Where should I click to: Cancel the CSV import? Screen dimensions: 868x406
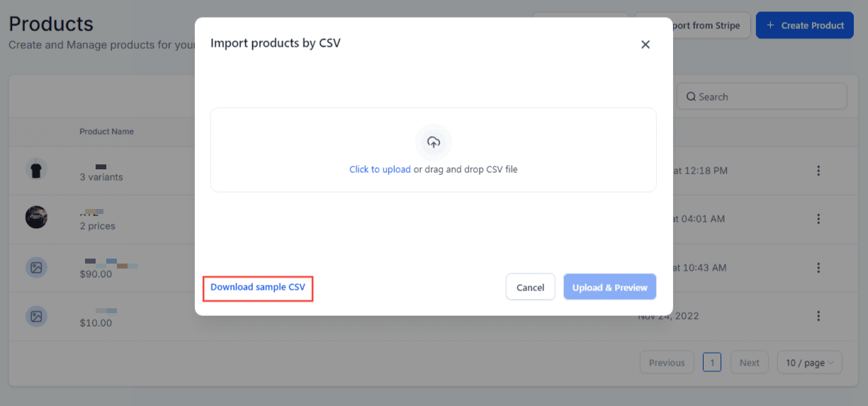[531, 287]
